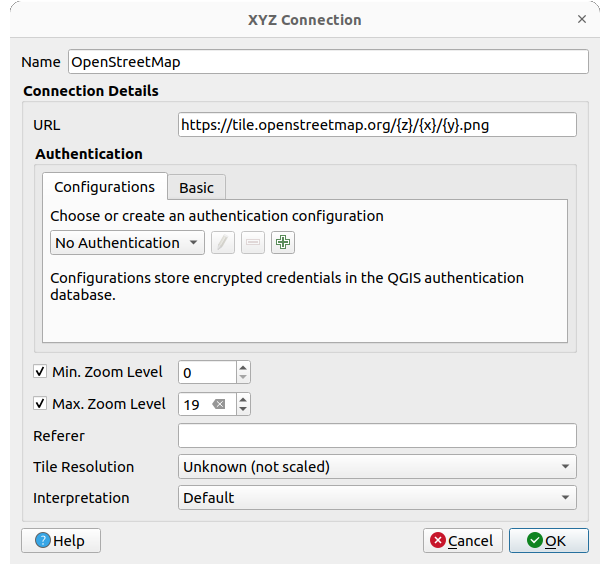Decrease Max. Zoom Level with down arrow

243,410
